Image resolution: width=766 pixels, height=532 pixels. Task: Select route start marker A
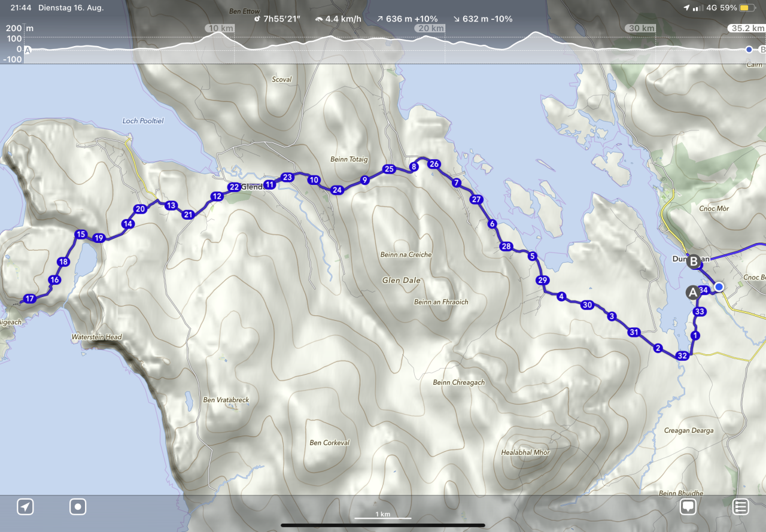click(693, 293)
